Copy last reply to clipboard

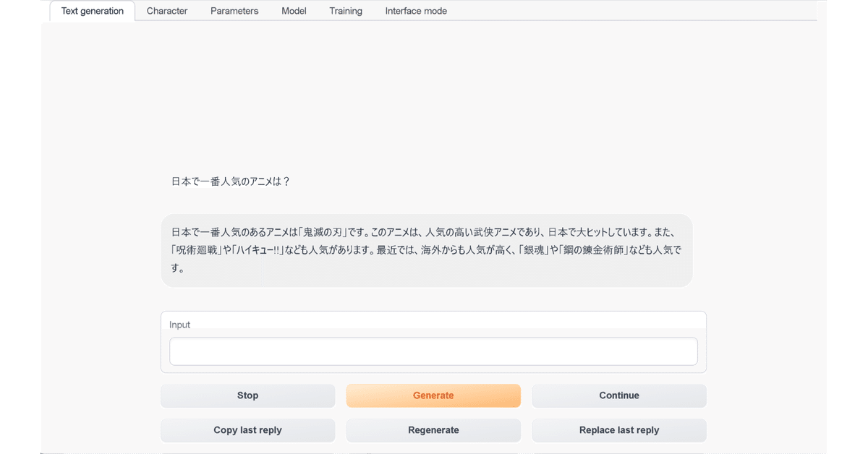tap(247, 430)
